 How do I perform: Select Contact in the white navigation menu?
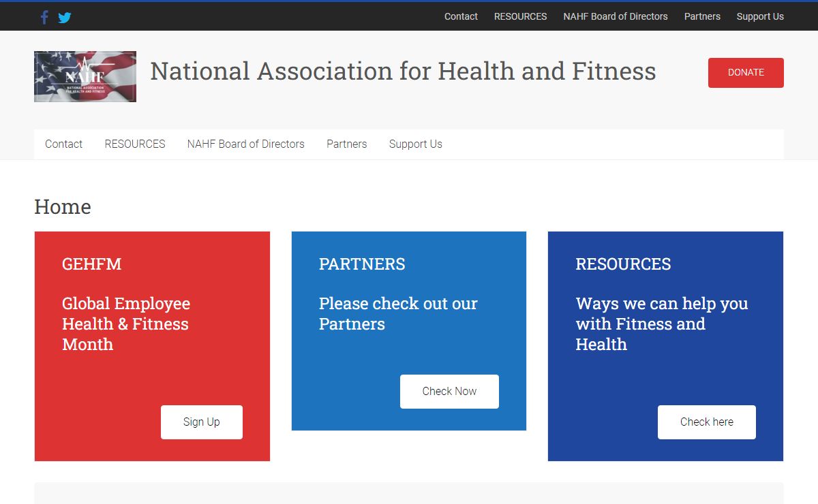pyautogui.click(x=64, y=144)
